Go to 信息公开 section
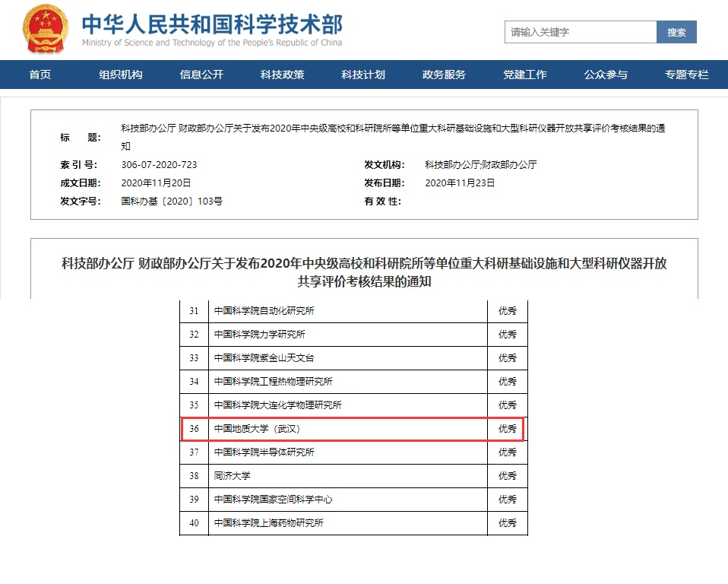The width and height of the screenshot is (728, 584). (x=201, y=75)
